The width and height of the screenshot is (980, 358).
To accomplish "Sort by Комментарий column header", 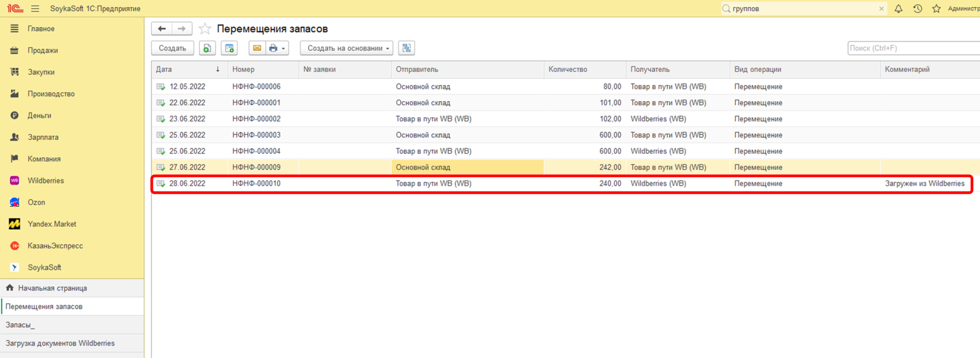I will tap(930, 69).
